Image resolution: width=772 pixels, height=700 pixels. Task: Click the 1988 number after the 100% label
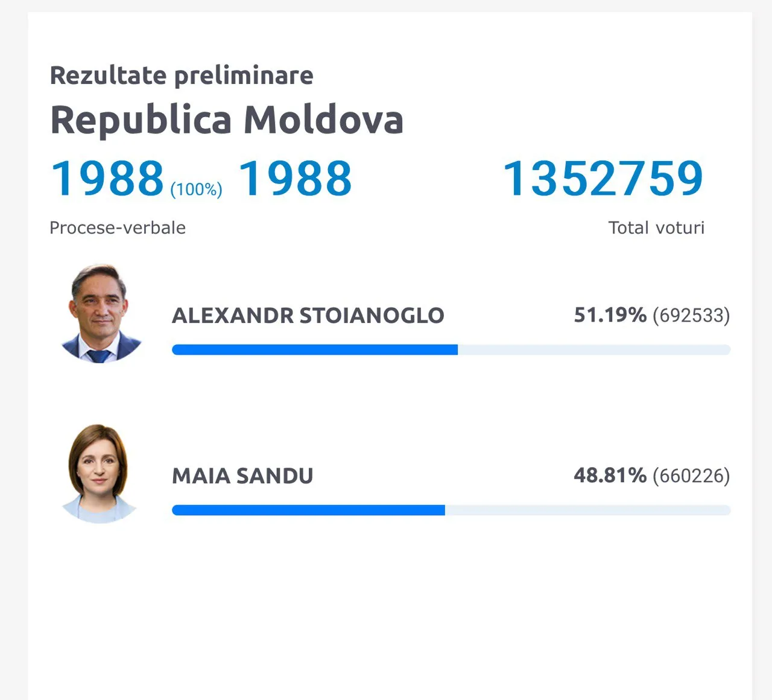coord(295,179)
